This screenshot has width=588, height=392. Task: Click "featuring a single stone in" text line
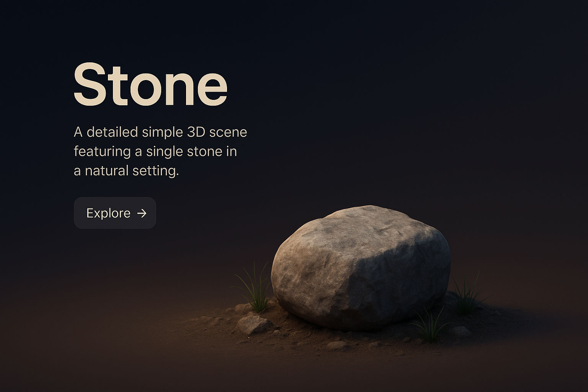click(x=155, y=151)
